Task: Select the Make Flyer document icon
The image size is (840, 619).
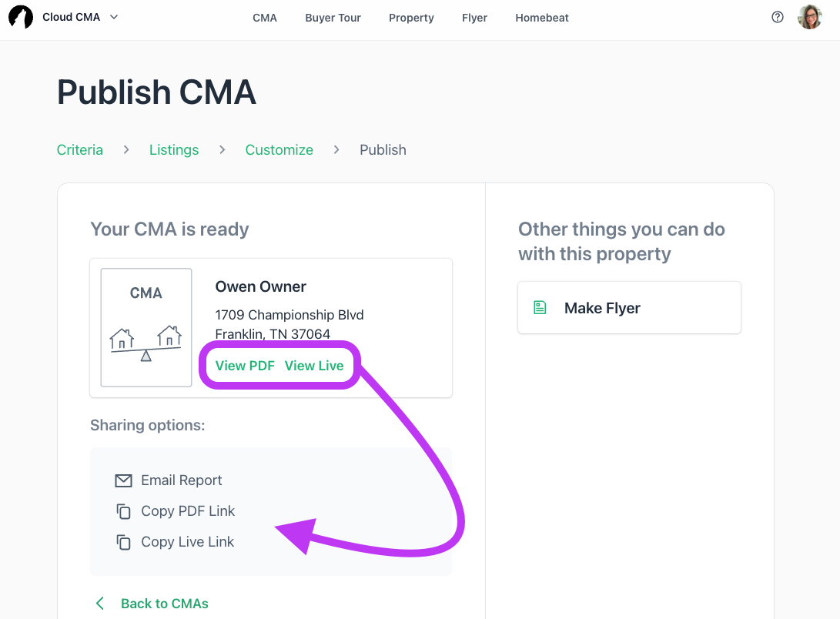Action: (540, 307)
